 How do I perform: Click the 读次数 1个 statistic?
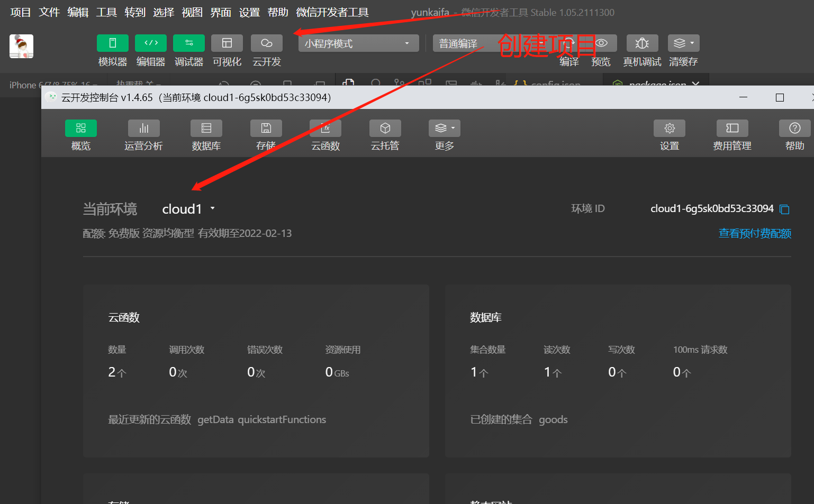coord(557,362)
